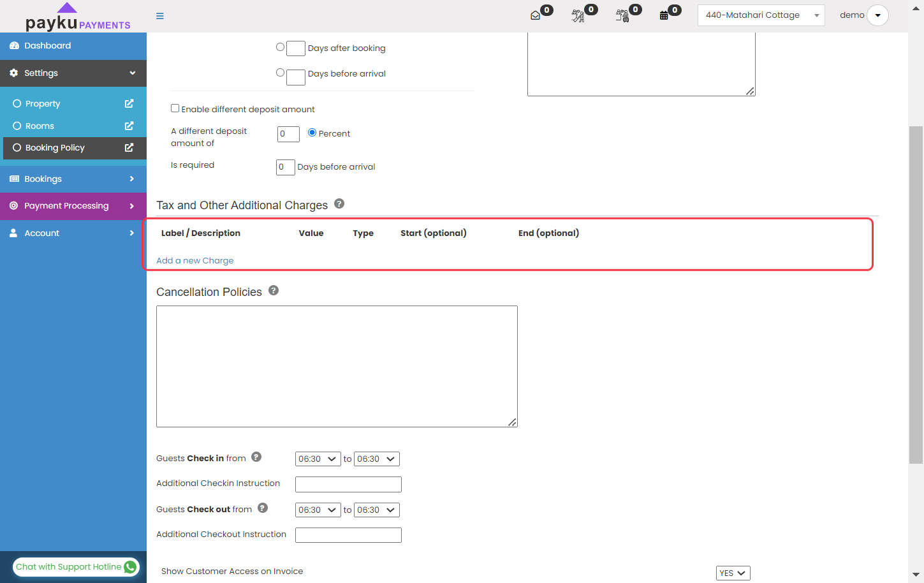Open Check out end time dropdown
Screen dimensions: 924x583
point(376,510)
